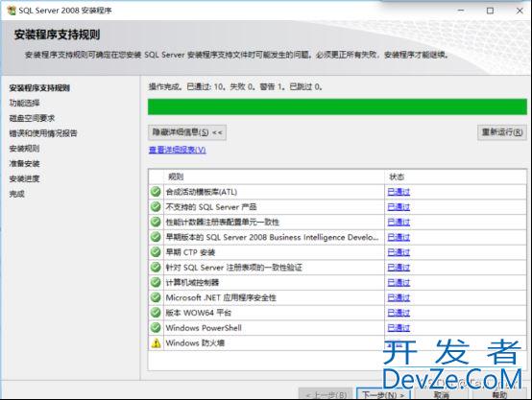
Task: Maximize the SQL Server 2008 安装程序 window
Action: [490, 11]
